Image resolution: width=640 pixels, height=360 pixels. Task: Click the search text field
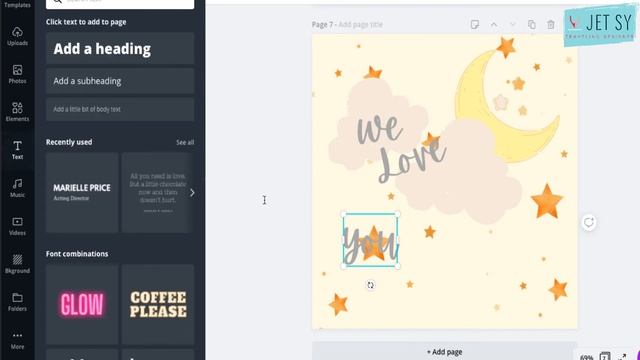coord(120,3)
